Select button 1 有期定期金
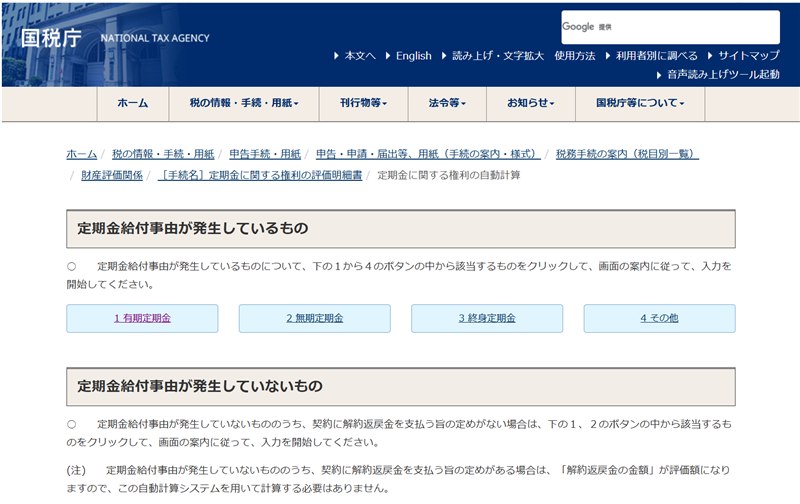Image resolution: width=800 pixels, height=504 pixels. click(x=142, y=319)
